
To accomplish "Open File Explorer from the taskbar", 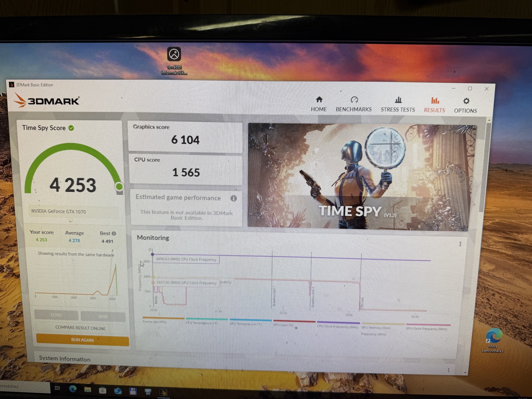I will 87,389.
